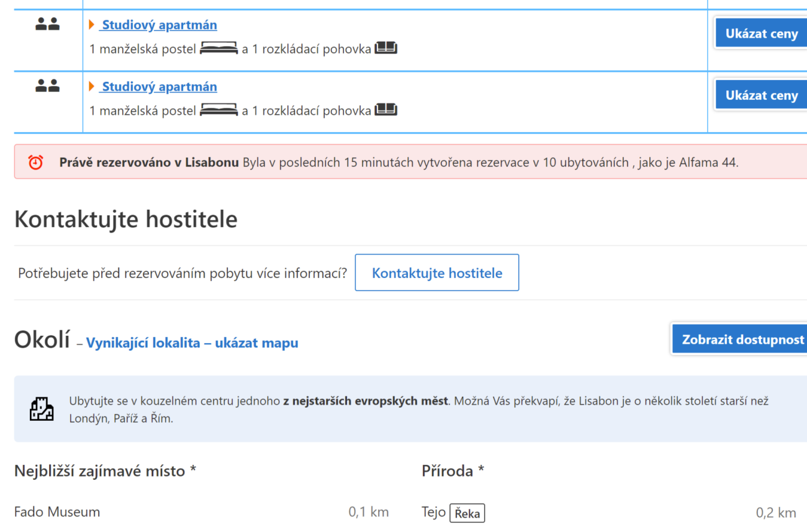Click the alarm clock icon in the reservation alert
The height and width of the screenshot is (532, 807).
[x=35, y=161]
